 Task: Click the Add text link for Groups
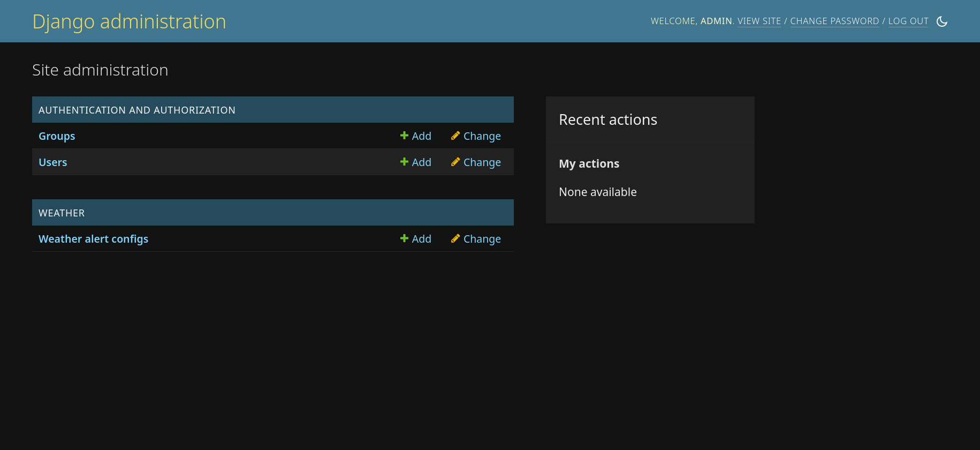pyautogui.click(x=422, y=136)
